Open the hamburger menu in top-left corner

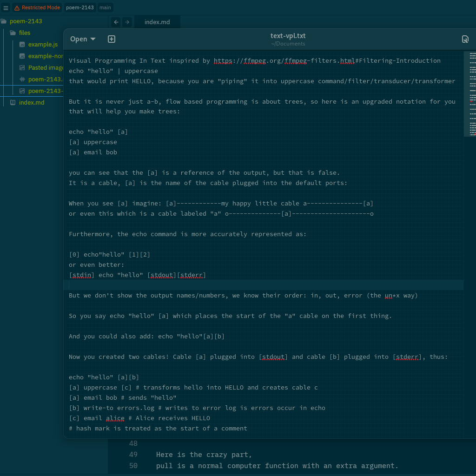click(6, 7)
